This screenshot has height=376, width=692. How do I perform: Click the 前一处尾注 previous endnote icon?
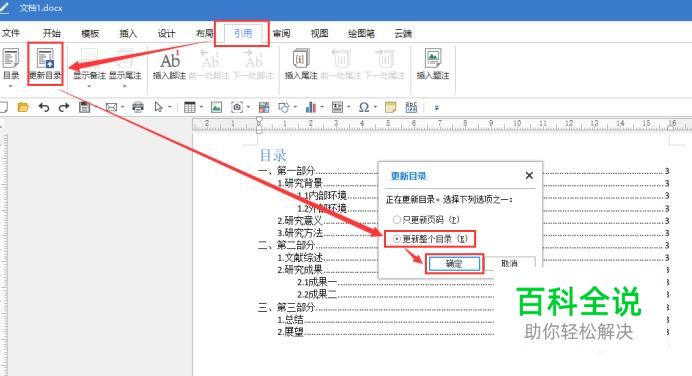[x=341, y=59]
